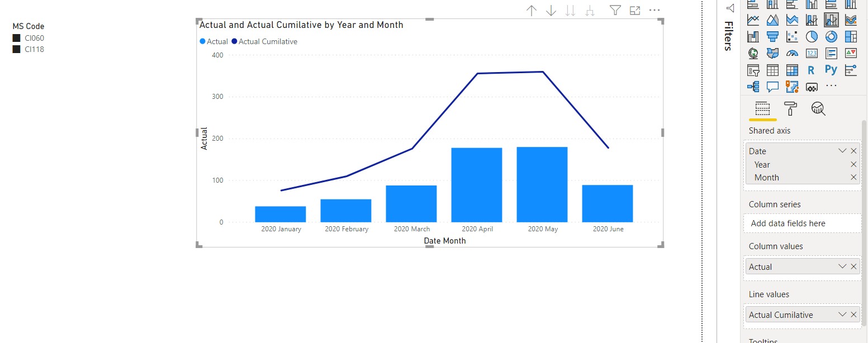The image size is (868, 343).
Task: Select the KPI visualization
Action: (x=851, y=54)
